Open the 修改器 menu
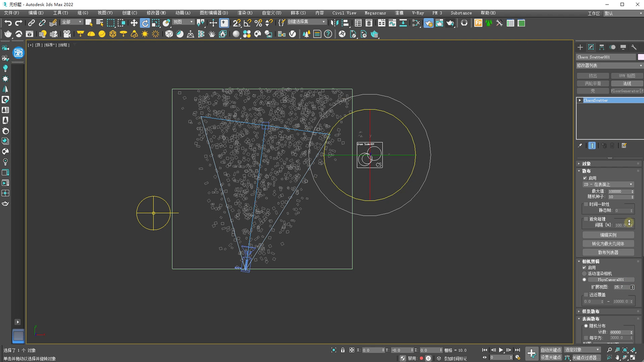The width and height of the screenshot is (644, 362). click(156, 13)
